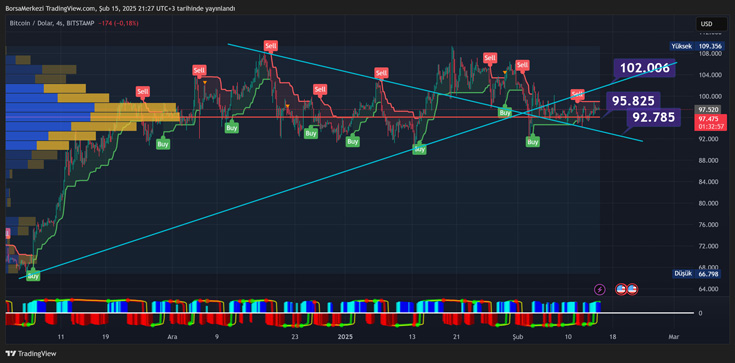
Task: Click the 19 date axis label
Action: [105, 337]
